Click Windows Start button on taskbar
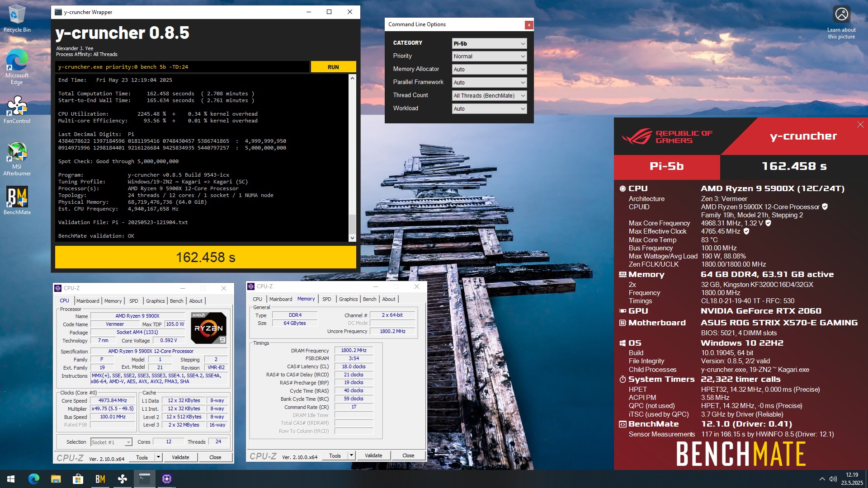The width and height of the screenshot is (868, 488). pos(11,479)
